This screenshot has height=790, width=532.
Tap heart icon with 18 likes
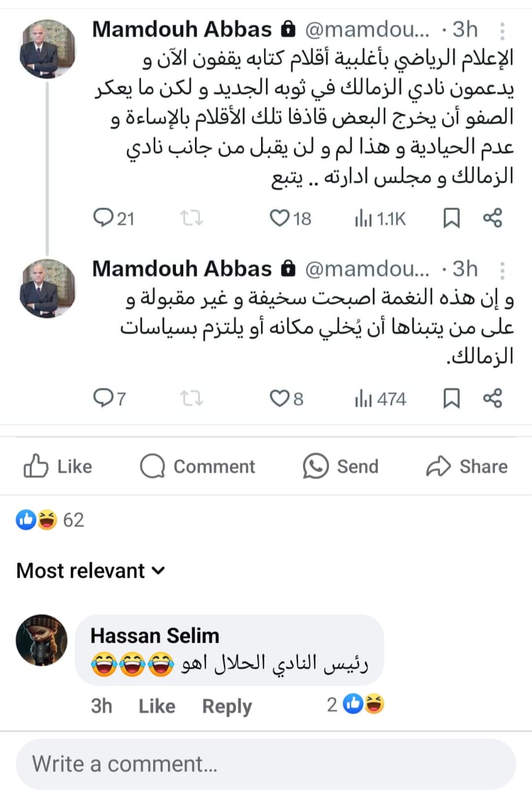280,218
